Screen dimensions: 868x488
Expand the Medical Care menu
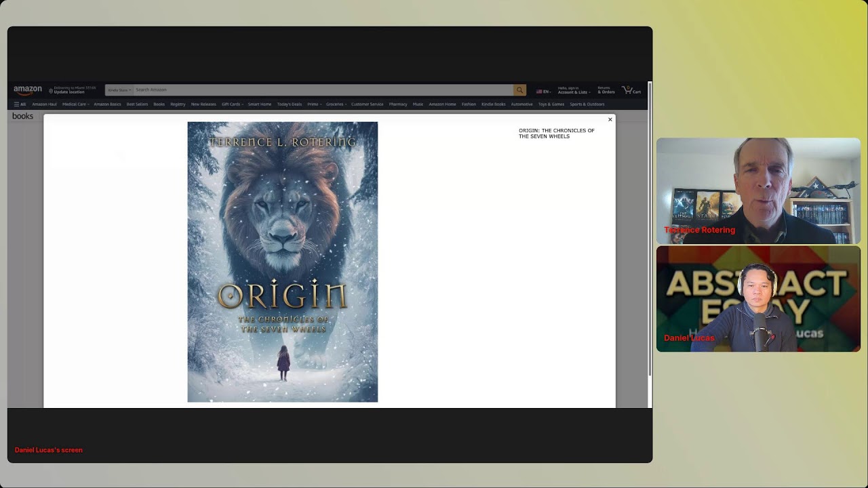tap(75, 104)
